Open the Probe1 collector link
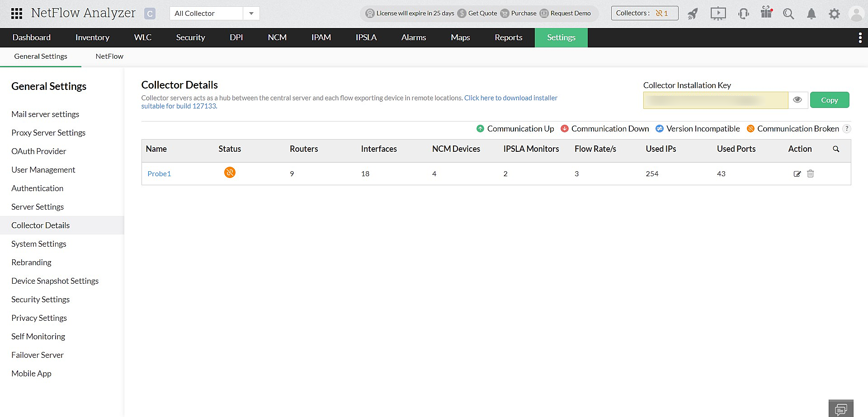The height and width of the screenshot is (417, 868). 159,174
